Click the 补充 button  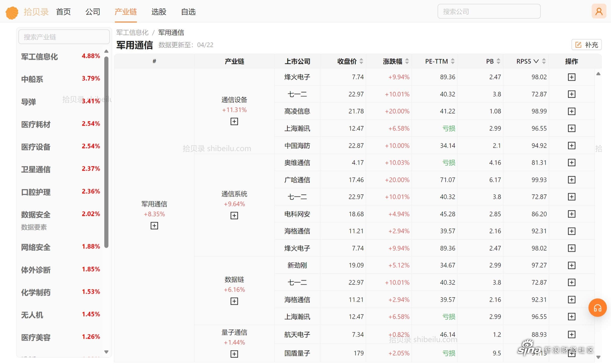(x=586, y=45)
